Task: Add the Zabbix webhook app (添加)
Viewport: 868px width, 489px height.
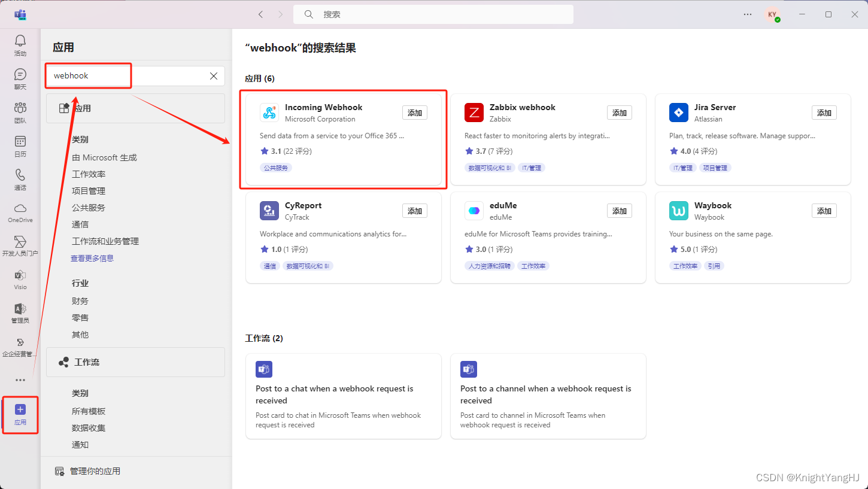Action: [x=620, y=113]
